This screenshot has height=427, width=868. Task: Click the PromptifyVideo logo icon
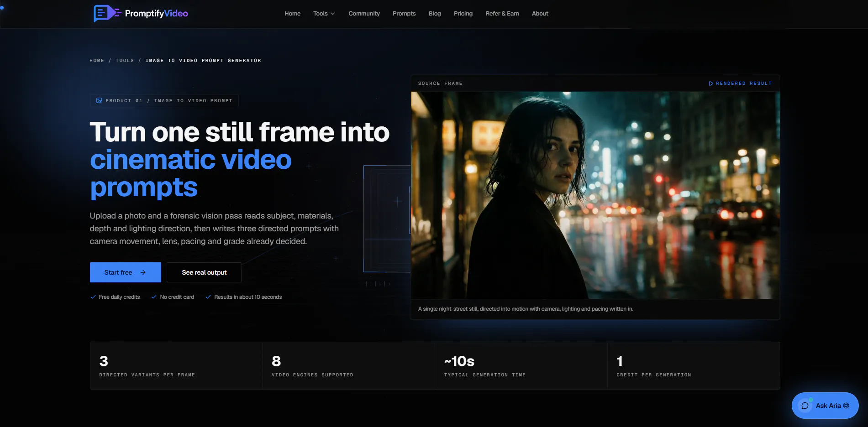(x=107, y=13)
